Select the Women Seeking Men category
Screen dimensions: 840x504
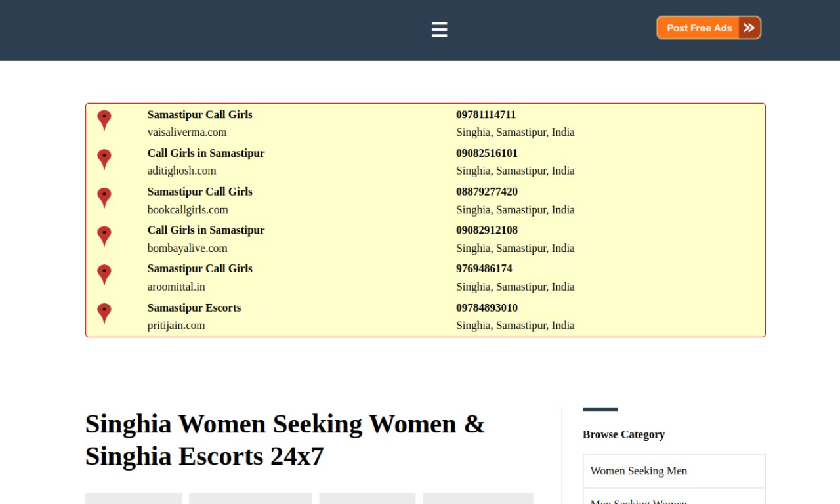pos(674,471)
